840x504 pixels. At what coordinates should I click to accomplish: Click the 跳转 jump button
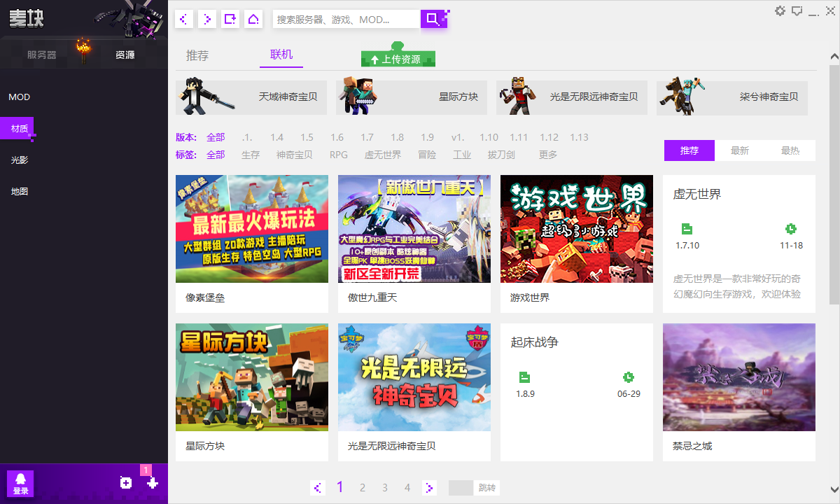487,488
